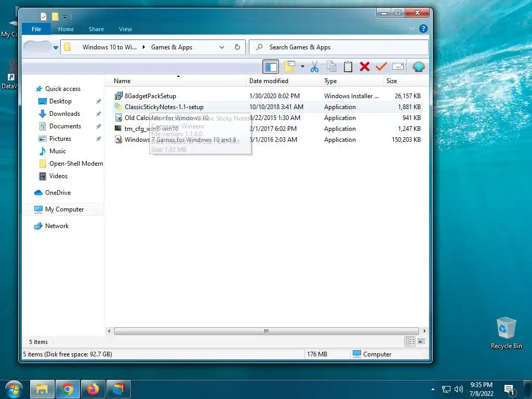Viewport: 532px width, 399px height.
Task: Click the Rename toolbar icon
Action: (x=398, y=66)
